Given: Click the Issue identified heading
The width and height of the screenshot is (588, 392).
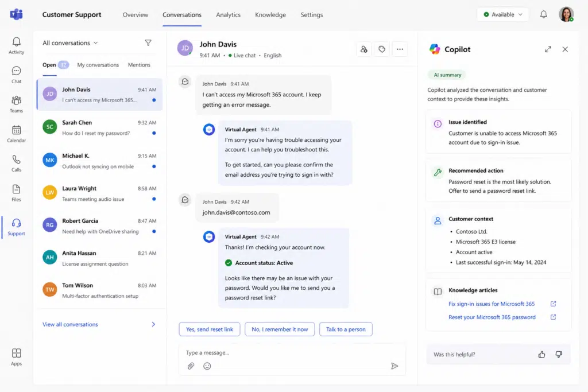Looking at the screenshot, I should tap(467, 122).
